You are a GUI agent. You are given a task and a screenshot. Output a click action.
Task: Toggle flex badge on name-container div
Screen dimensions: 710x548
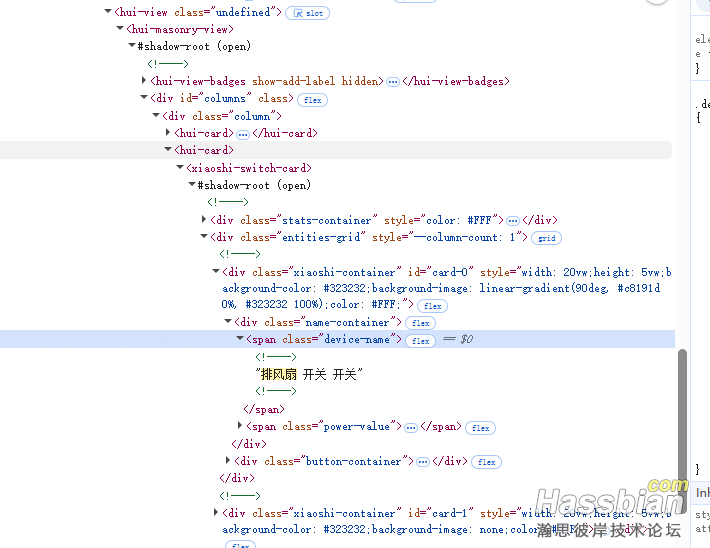(x=421, y=323)
